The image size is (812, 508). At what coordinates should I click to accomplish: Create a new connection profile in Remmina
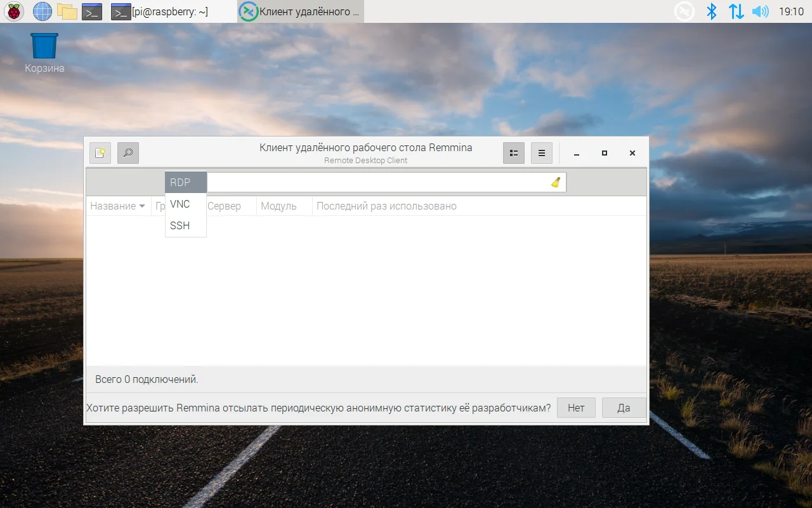click(x=100, y=153)
